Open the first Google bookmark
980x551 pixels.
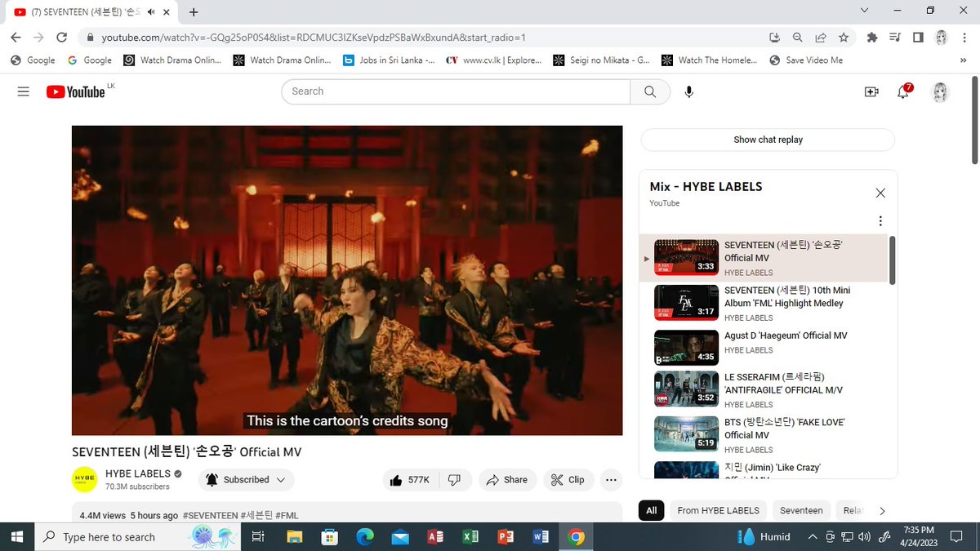point(33,60)
